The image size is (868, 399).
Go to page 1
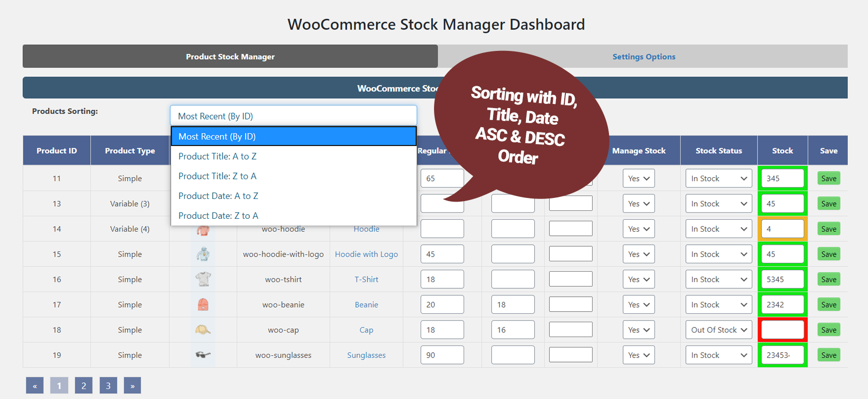(59, 385)
